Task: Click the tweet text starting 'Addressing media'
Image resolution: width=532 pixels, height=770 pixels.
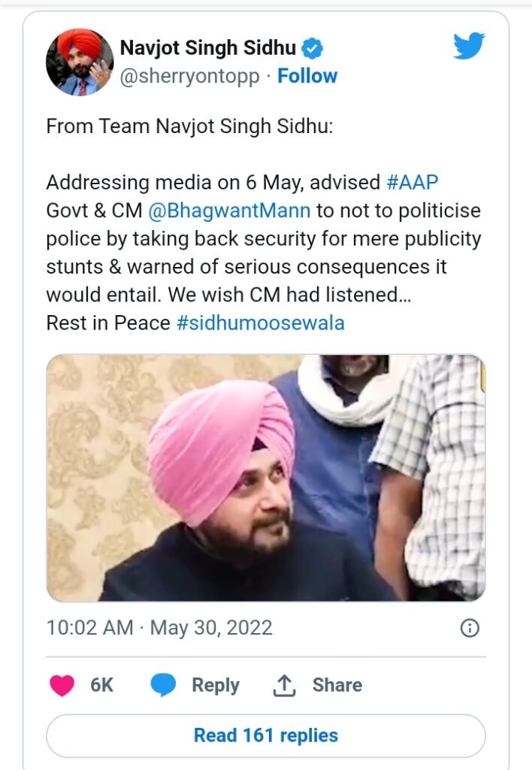Action: click(263, 238)
